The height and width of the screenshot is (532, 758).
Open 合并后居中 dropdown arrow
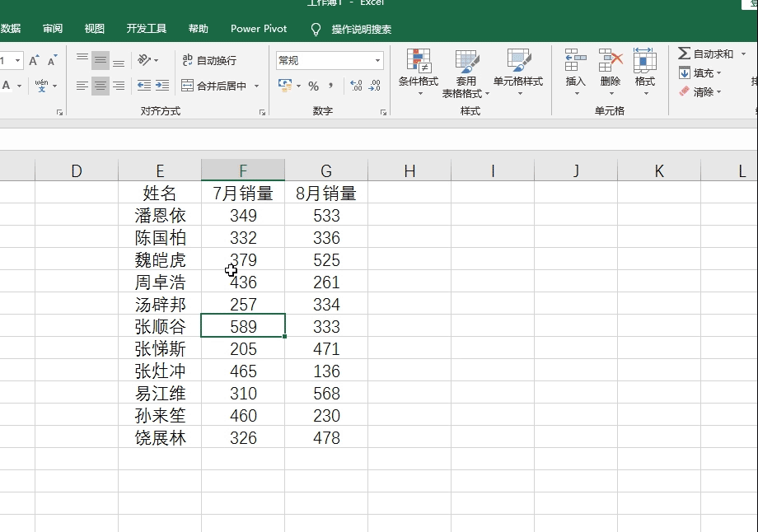pyautogui.click(x=257, y=86)
